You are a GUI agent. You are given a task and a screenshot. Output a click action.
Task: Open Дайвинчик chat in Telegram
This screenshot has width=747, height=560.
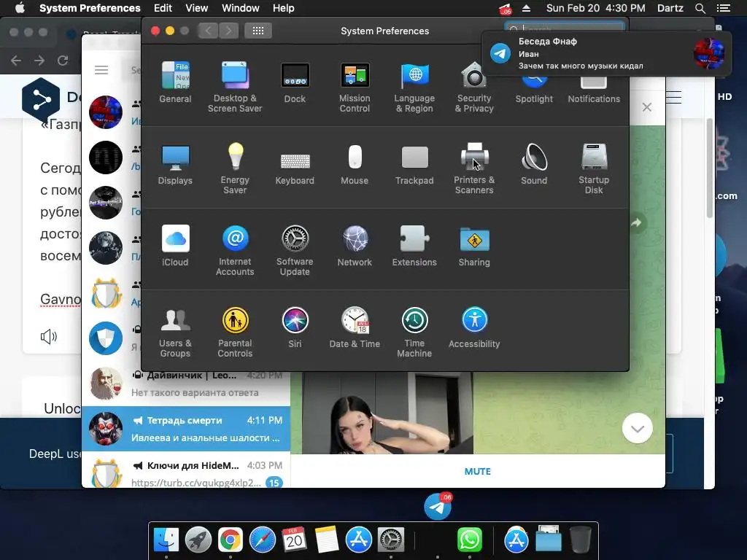click(186, 384)
